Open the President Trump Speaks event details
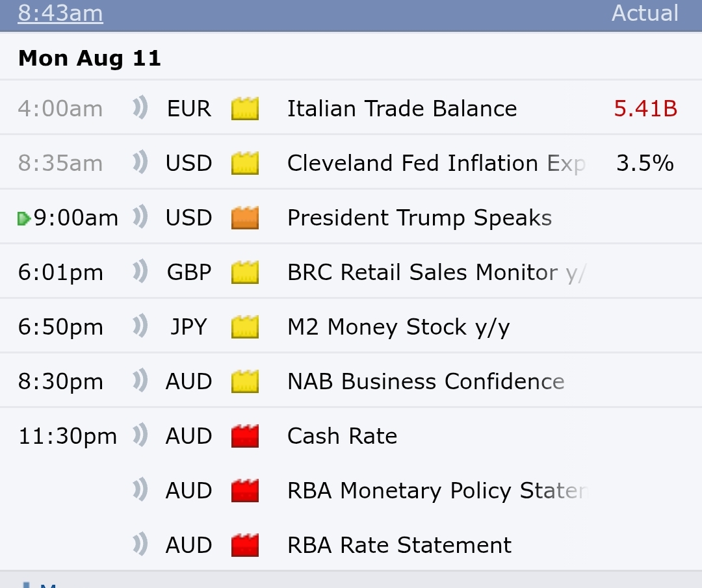Image resolution: width=702 pixels, height=588 pixels. click(419, 218)
